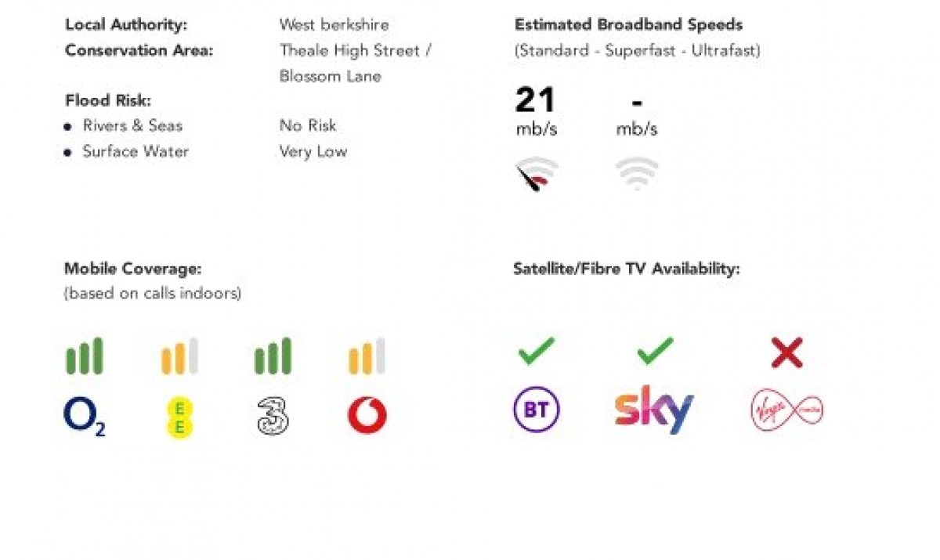Click the purple BT logo

[536, 411]
